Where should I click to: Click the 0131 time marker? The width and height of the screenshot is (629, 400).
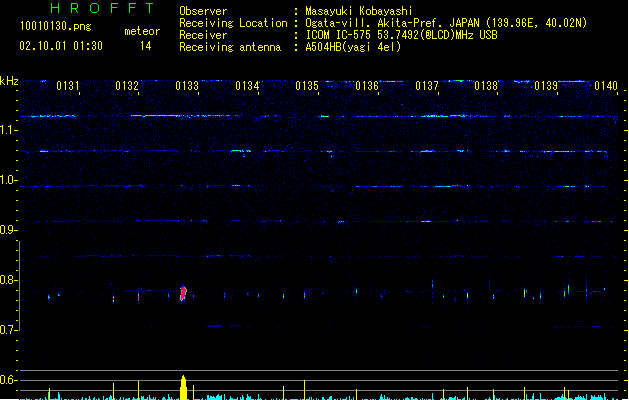(68, 86)
